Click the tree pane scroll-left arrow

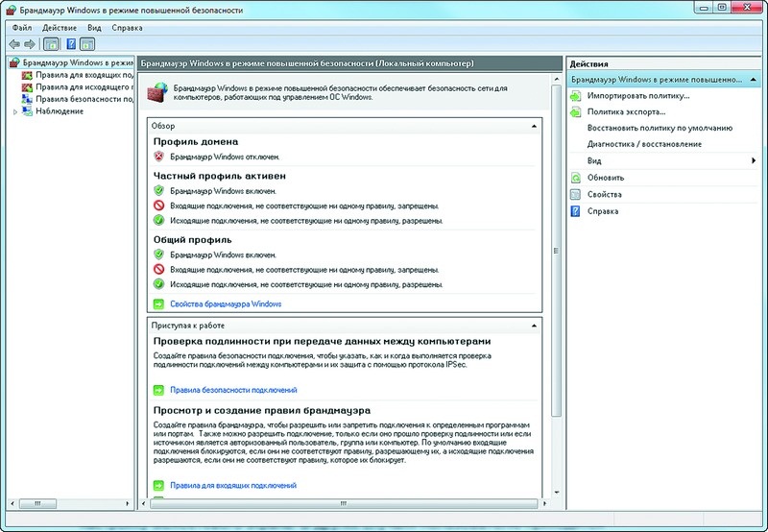12,503
